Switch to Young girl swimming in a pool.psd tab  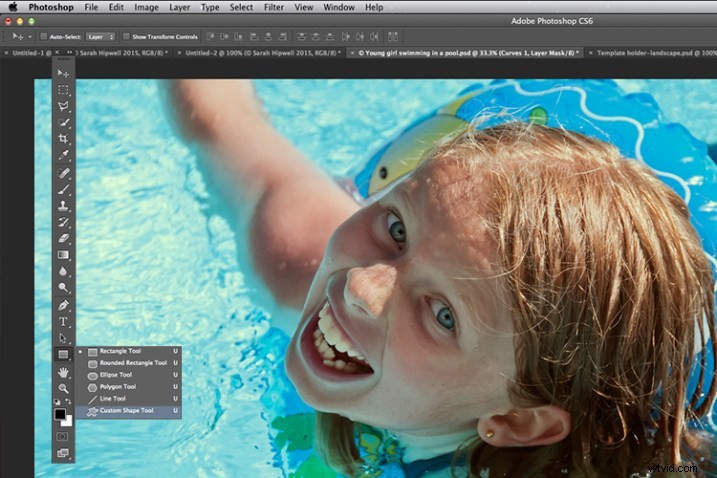469,53
